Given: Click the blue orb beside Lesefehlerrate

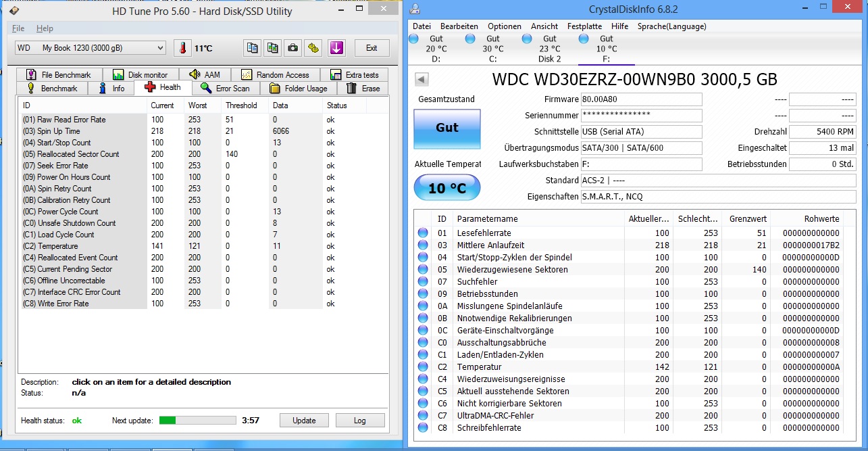Looking at the screenshot, I should [x=423, y=233].
